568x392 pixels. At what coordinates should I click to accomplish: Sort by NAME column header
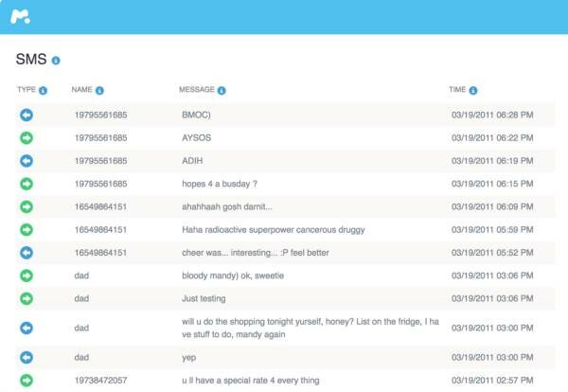pos(81,90)
